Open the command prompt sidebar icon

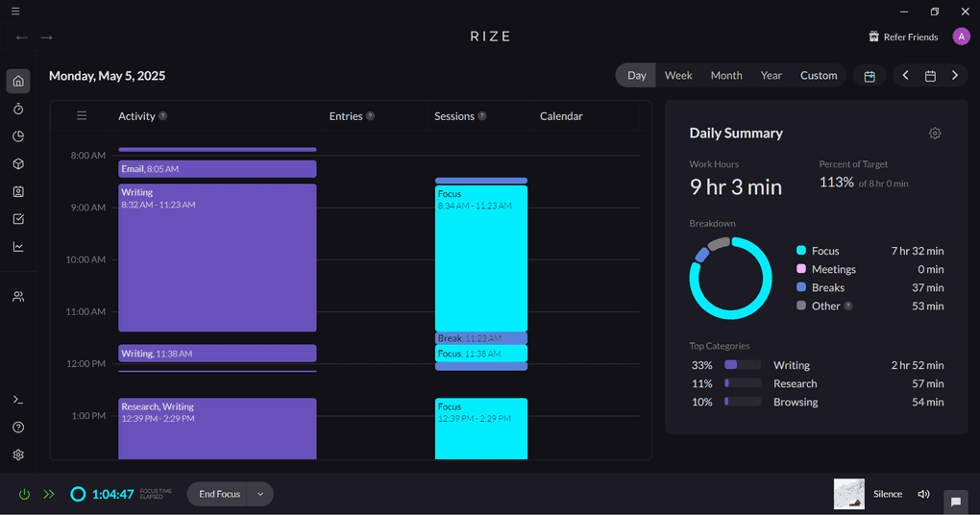[x=18, y=400]
